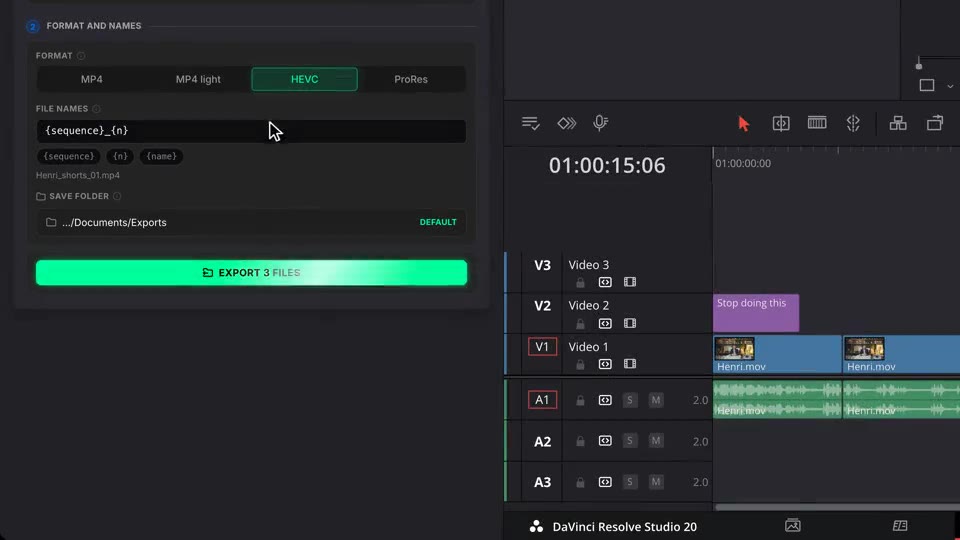Click the DEFAULT save folder label
The height and width of the screenshot is (540, 960).
438,222
